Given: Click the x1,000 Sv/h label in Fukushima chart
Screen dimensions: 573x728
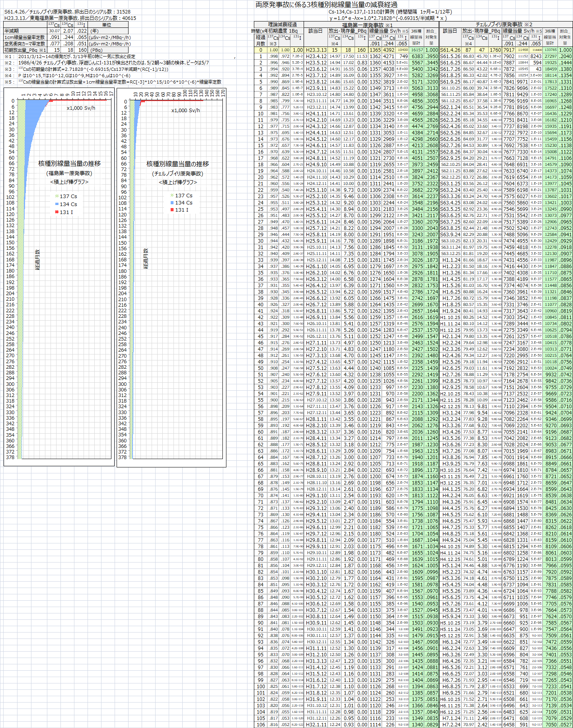Looking at the screenshot, I should (x=81, y=108).
